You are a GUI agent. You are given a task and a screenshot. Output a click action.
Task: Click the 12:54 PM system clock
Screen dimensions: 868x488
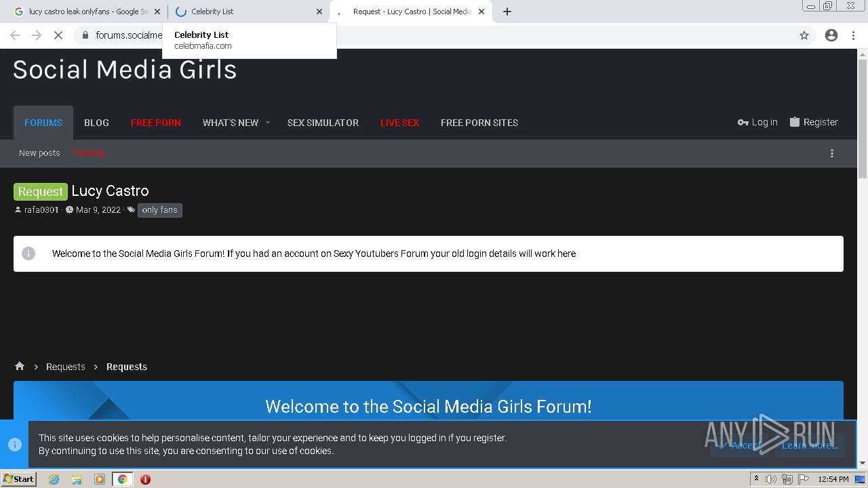coord(833,479)
